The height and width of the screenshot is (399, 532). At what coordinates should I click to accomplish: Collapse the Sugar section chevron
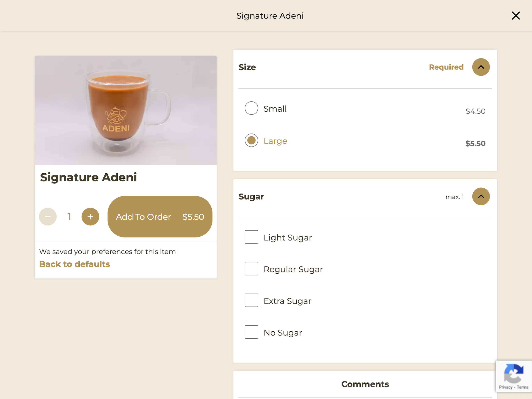point(481,196)
